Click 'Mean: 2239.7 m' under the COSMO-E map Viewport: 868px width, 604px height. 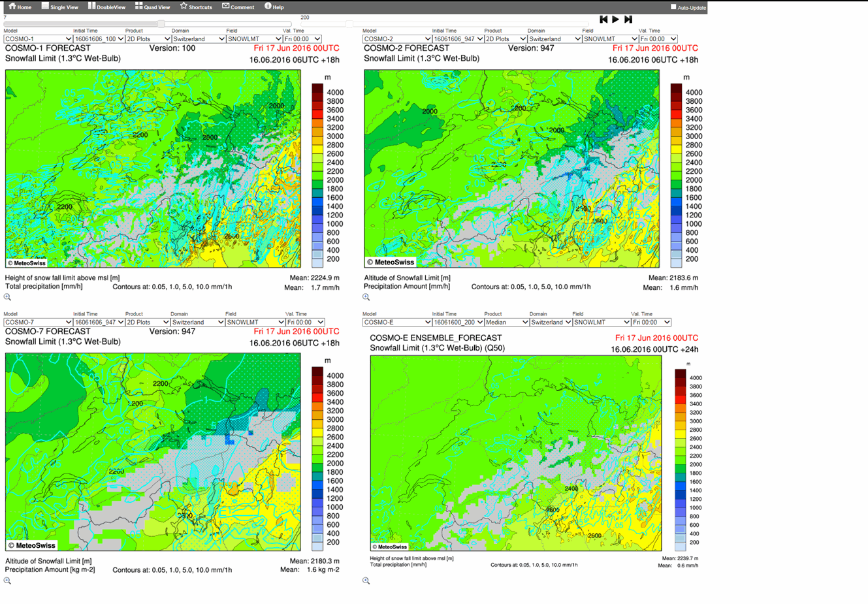(x=680, y=558)
